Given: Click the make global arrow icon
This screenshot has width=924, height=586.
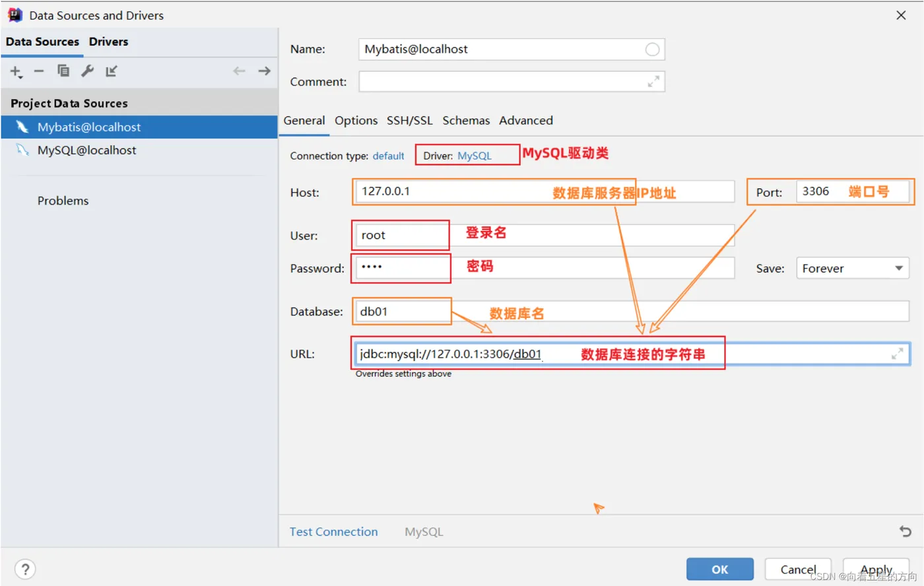Looking at the screenshot, I should [x=112, y=71].
